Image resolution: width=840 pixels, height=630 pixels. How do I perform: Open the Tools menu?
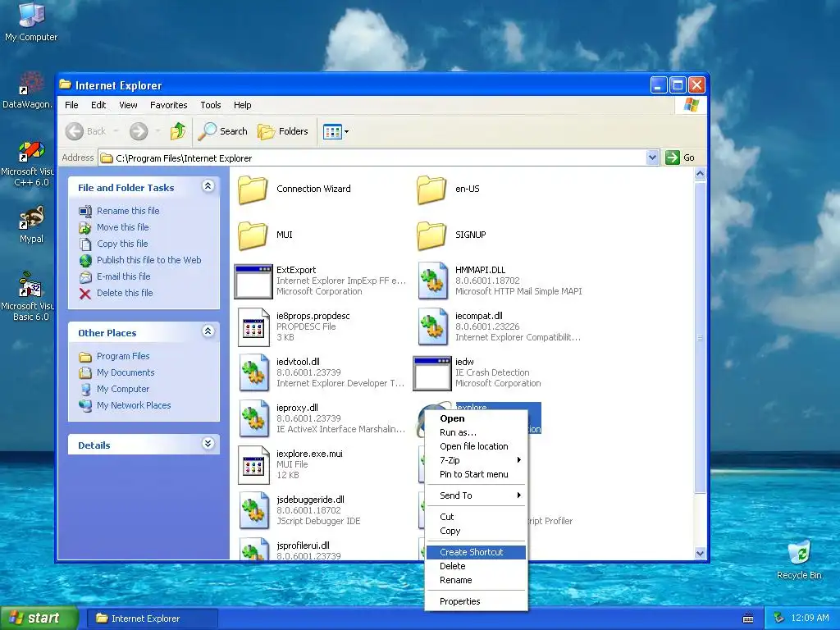pos(211,105)
